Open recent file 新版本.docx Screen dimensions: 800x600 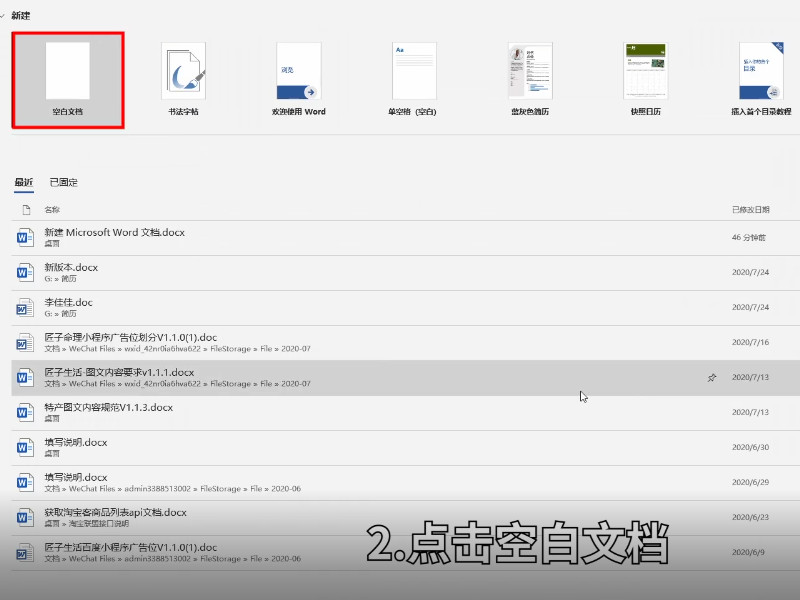[406, 273]
